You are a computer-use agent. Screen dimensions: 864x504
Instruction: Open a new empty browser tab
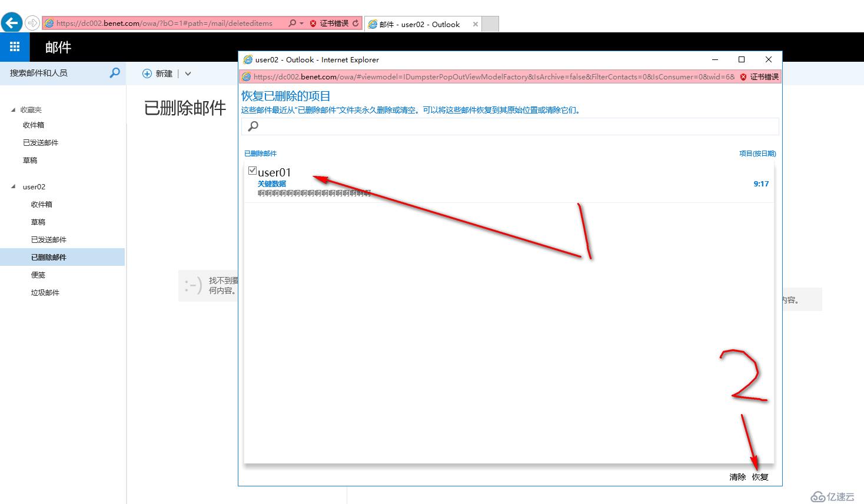point(490,24)
